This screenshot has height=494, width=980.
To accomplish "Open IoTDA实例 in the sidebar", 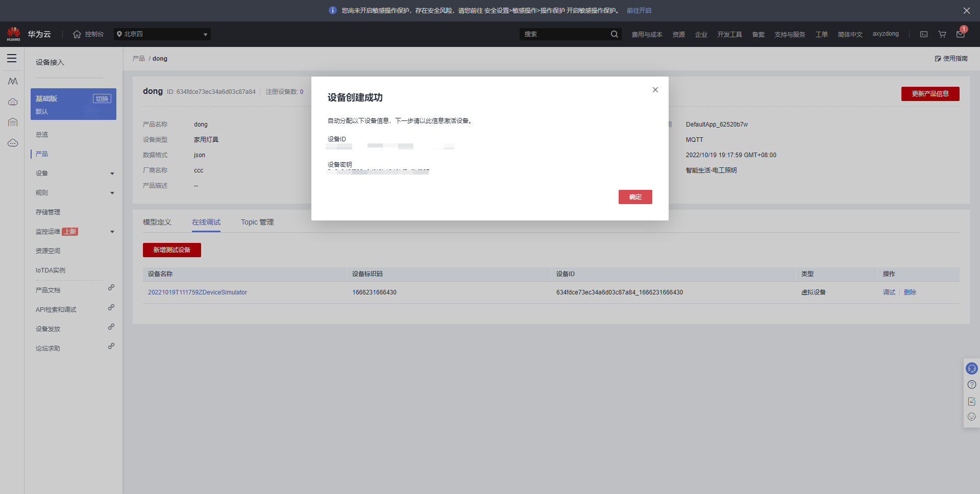I will click(51, 270).
